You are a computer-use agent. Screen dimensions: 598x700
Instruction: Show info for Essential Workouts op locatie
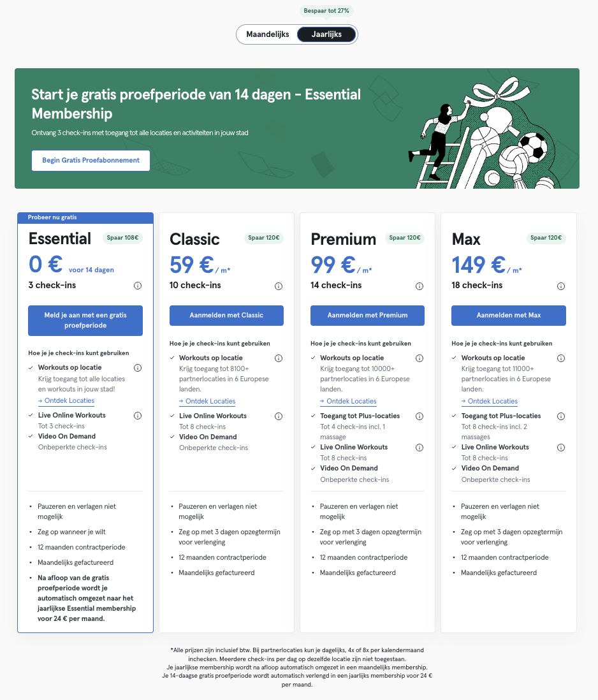138,368
